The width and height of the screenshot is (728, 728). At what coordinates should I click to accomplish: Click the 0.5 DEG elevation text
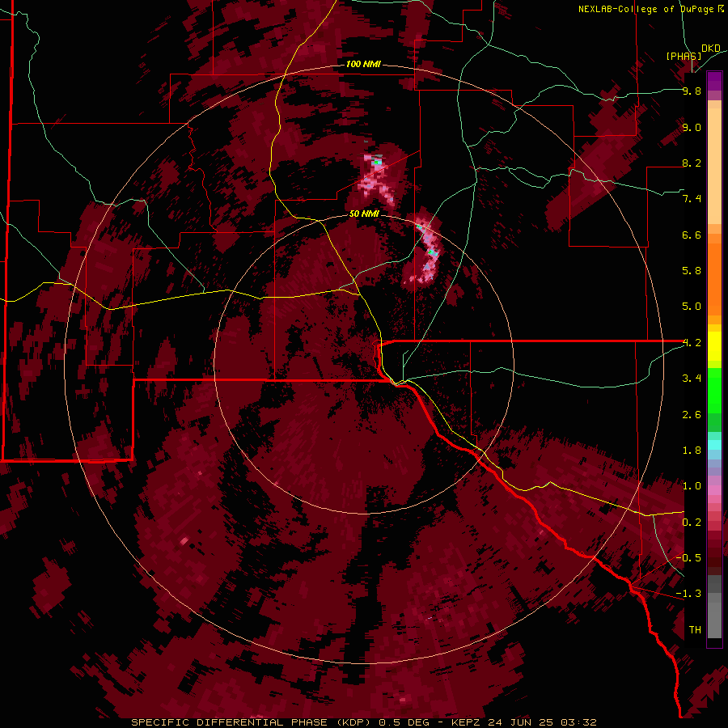point(402,722)
